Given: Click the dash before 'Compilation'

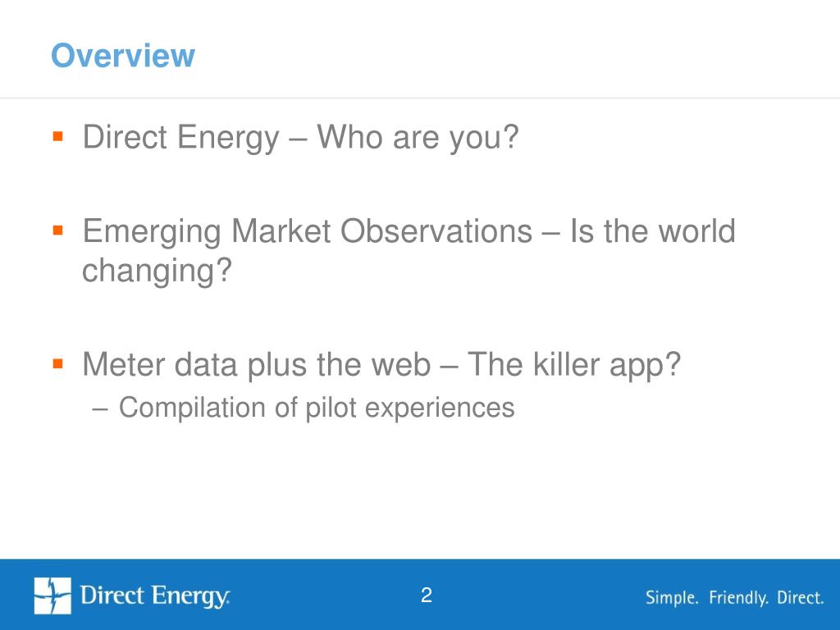Looking at the screenshot, I should click(x=100, y=409).
